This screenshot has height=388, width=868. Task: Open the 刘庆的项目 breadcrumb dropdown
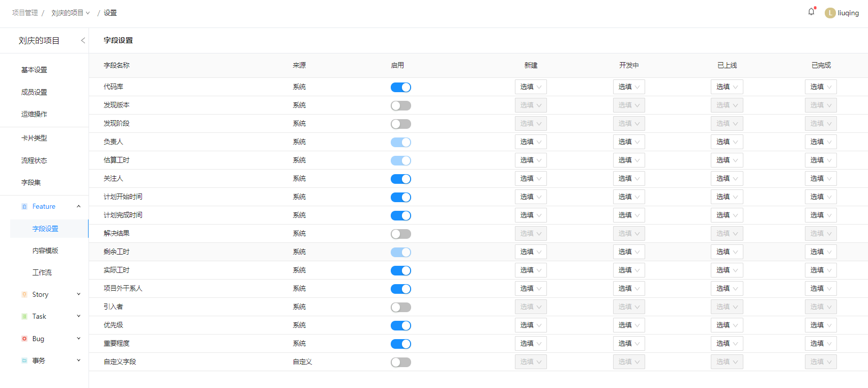click(x=70, y=13)
